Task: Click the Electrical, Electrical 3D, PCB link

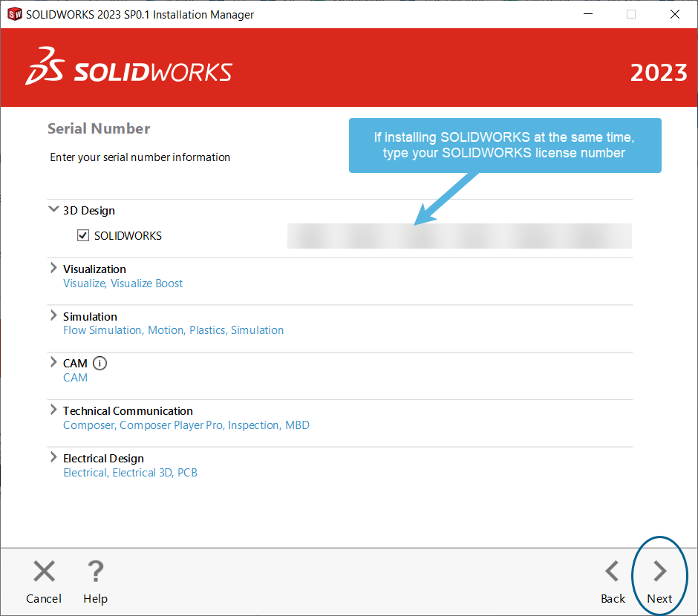Action: tap(130, 473)
